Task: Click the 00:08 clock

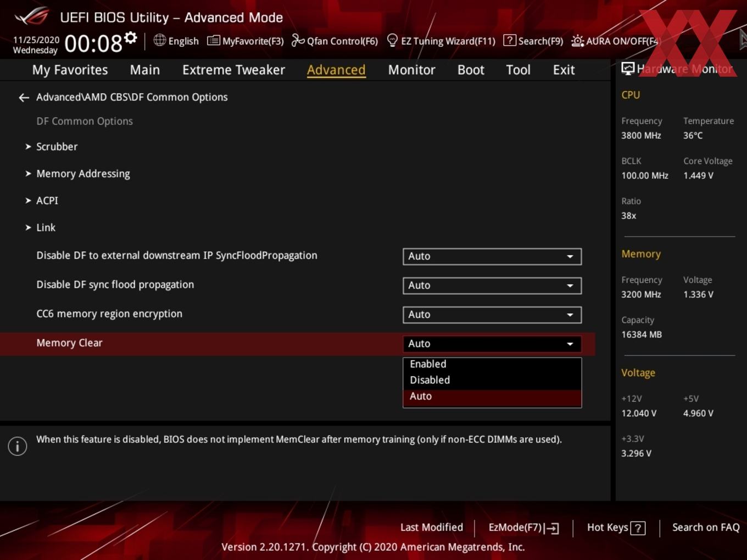Action: point(93,43)
